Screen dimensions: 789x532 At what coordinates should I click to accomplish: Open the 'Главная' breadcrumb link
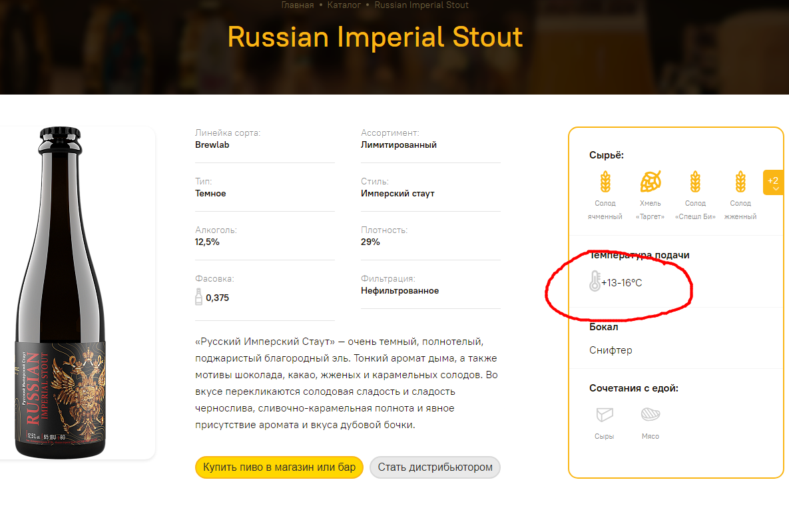(x=298, y=5)
